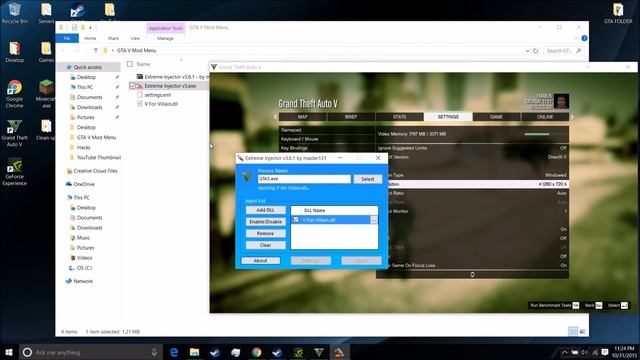Click the GTA5.exe process name field
Screen dimensions: 640x360
pos(304,179)
